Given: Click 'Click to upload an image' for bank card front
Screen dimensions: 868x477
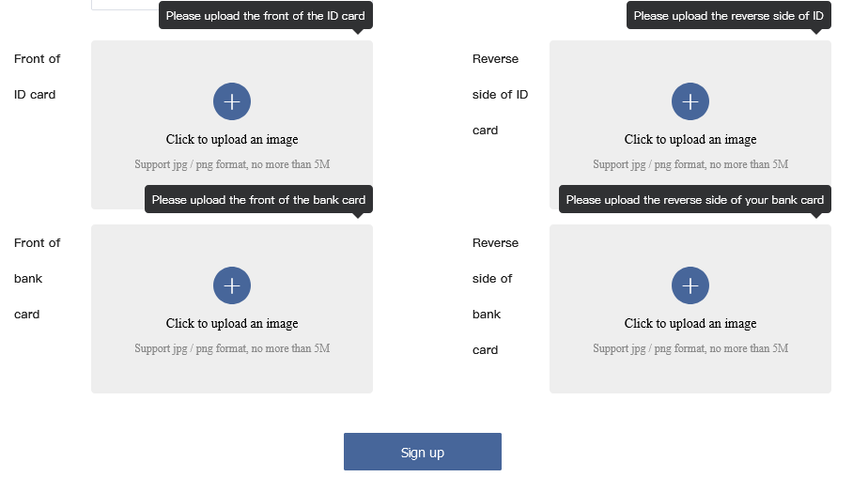Looking at the screenshot, I should click(x=232, y=324).
